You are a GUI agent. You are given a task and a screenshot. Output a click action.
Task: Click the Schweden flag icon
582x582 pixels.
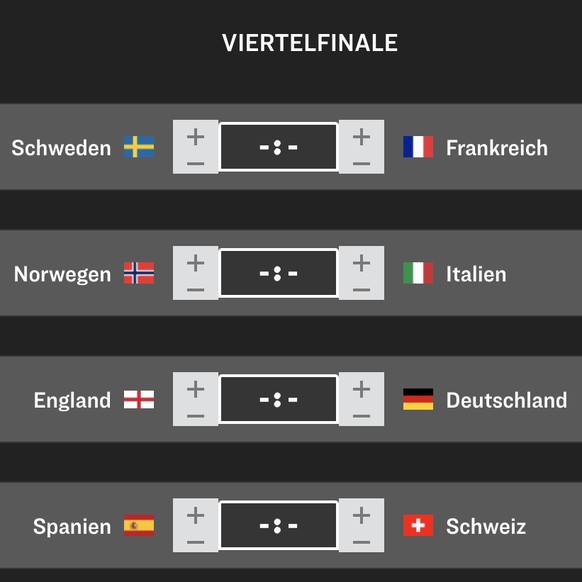coord(139,147)
